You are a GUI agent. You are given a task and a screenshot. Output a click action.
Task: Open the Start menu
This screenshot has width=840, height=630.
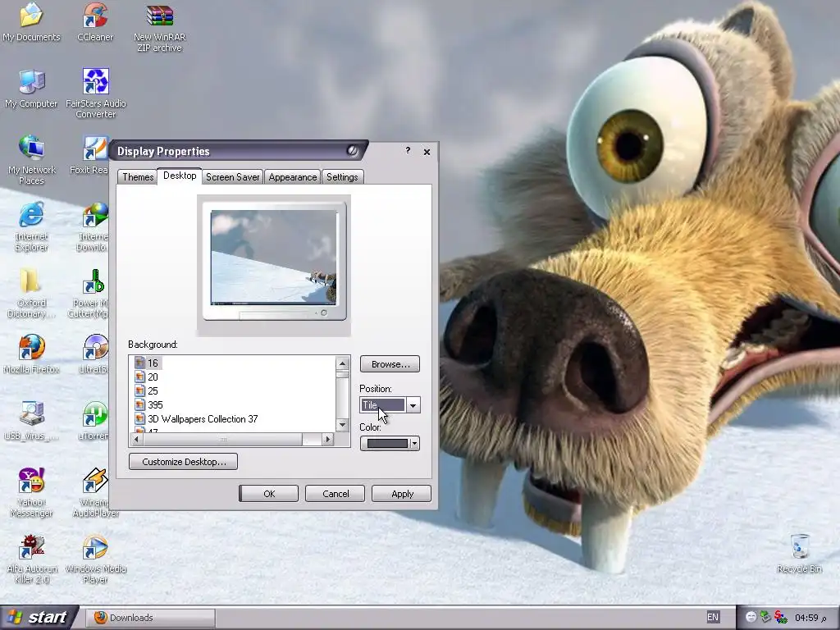tap(39, 617)
